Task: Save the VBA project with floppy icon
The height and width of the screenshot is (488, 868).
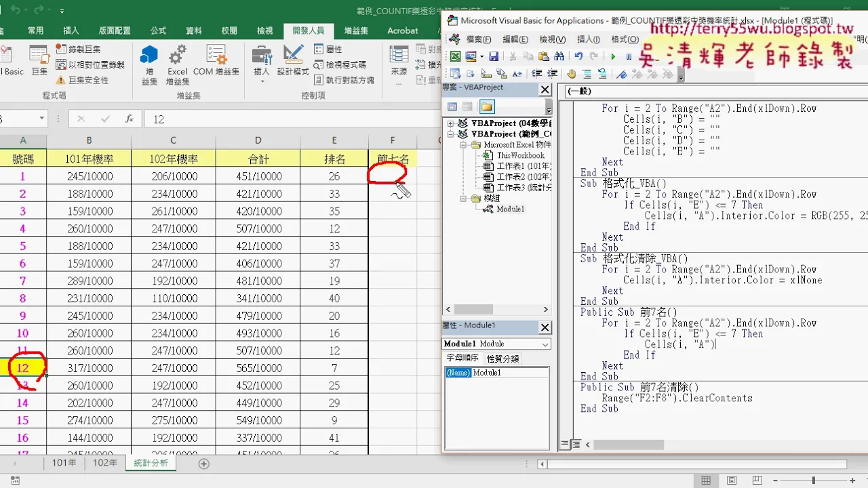Action: coord(494,56)
